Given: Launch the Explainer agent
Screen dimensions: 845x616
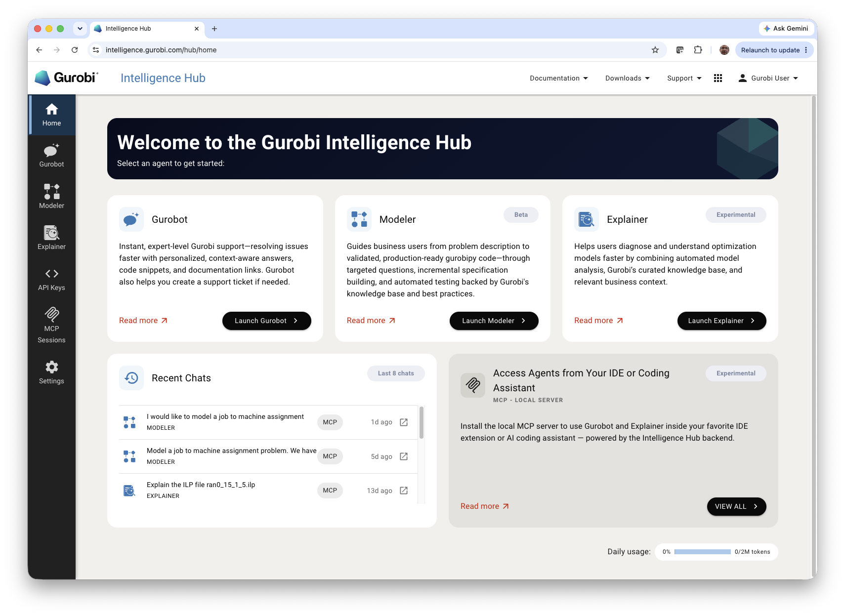Looking at the screenshot, I should pyautogui.click(x=721, y=321).
